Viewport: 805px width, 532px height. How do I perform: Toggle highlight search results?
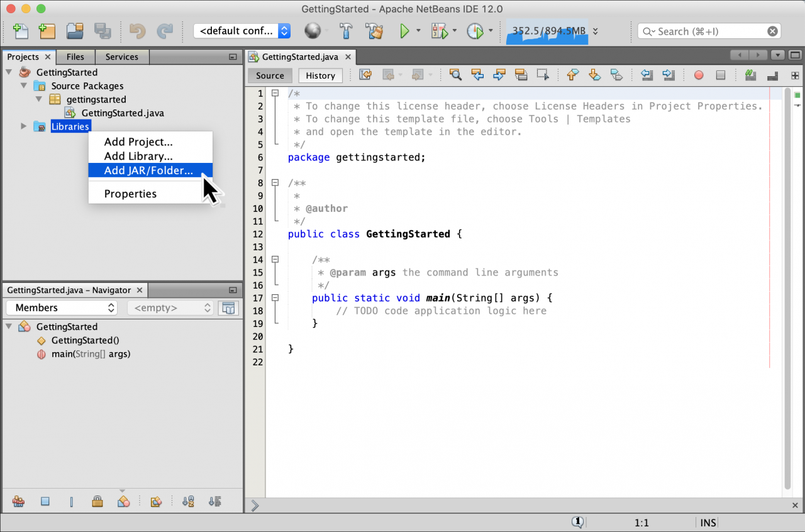coord(521,75)
